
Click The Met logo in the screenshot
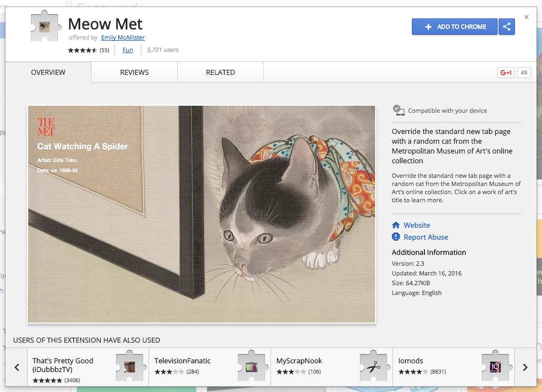(46, 127)
